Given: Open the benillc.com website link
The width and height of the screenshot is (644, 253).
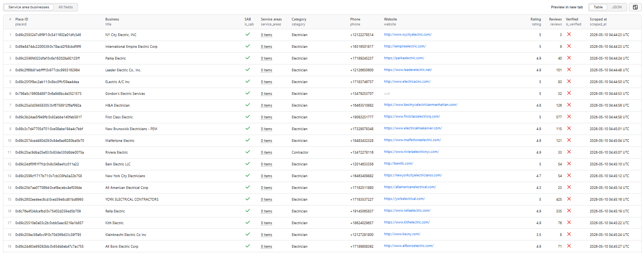Looking at the screenshot, I should click(x=398, y=163).
